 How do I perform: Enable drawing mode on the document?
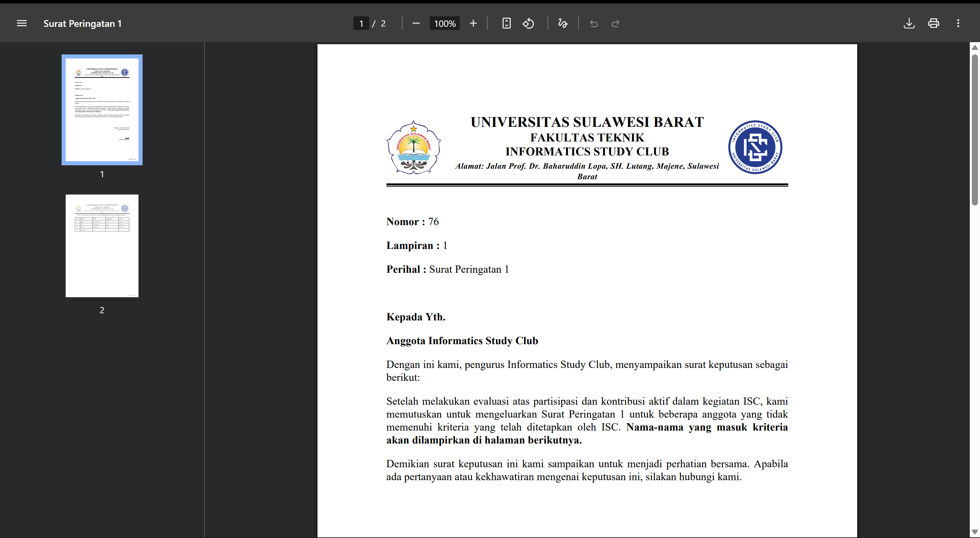click(562, 23)
